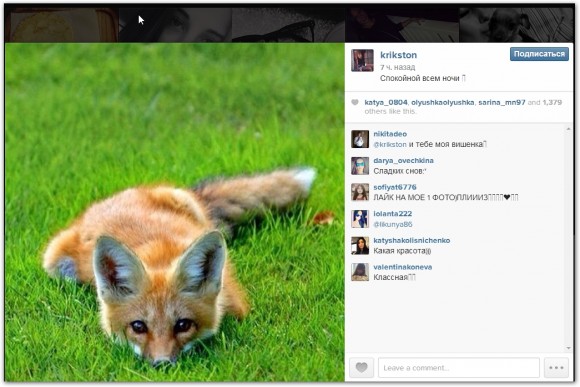
Task: Open sofiyat6776 commenter avatar
Action: coord(360,192)
